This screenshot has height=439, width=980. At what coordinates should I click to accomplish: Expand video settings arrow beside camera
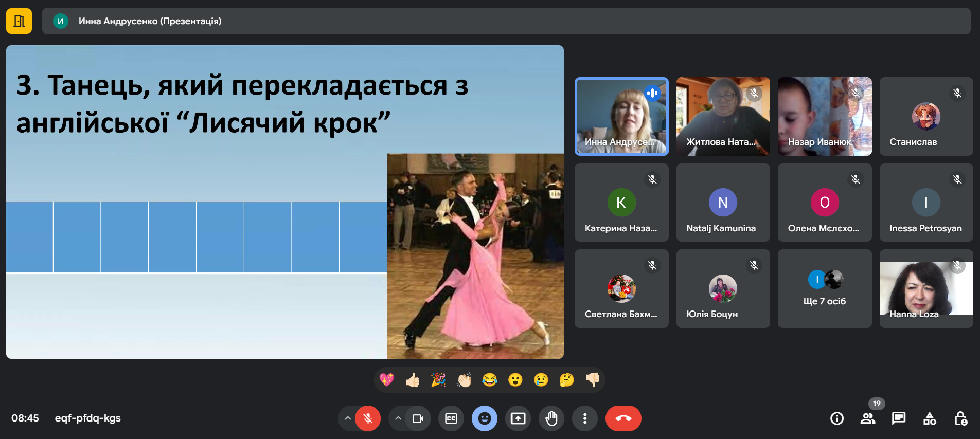point(398,418)
